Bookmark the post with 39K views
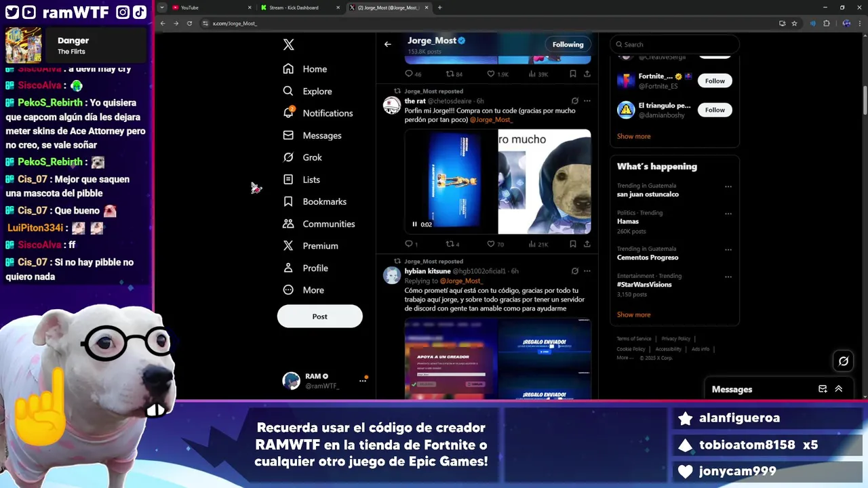Viewport: 868px width, 488px height. tap(573, 74)
